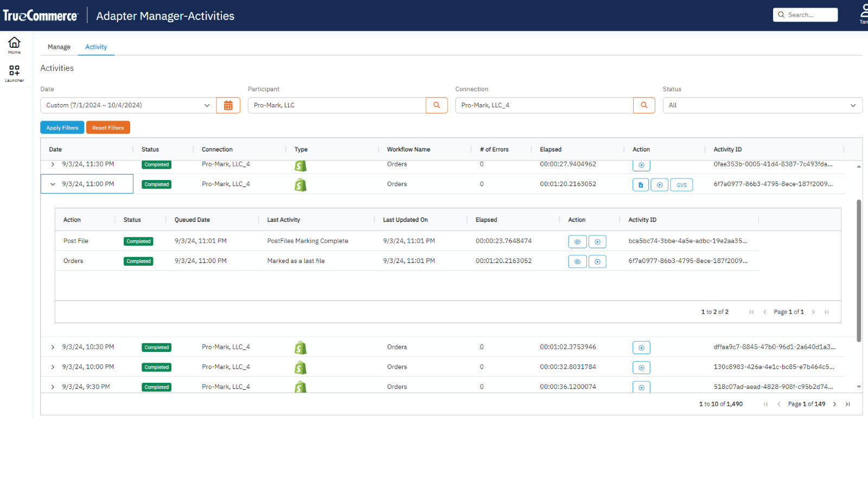Open the date calendar picker
This screenshot has height=488, width=868.
pos(228,105)
